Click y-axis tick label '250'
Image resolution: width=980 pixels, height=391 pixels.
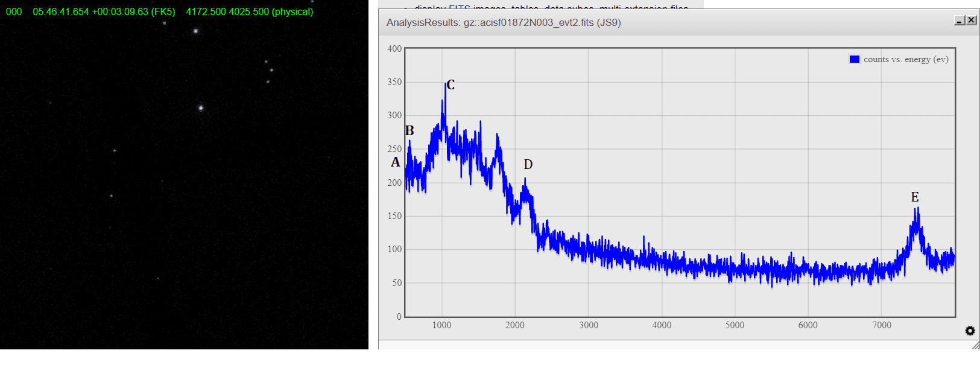point(394,149)
